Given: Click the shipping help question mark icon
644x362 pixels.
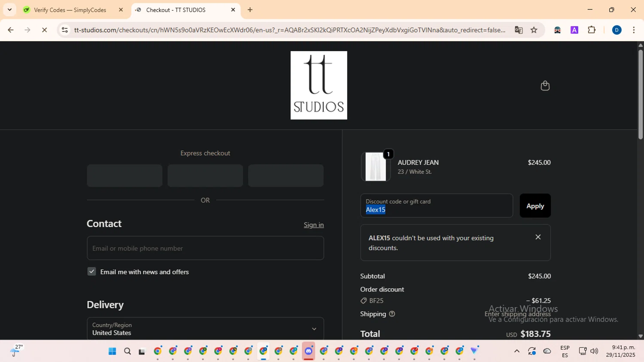Looking at the screenshot, I should coord(392,314).
